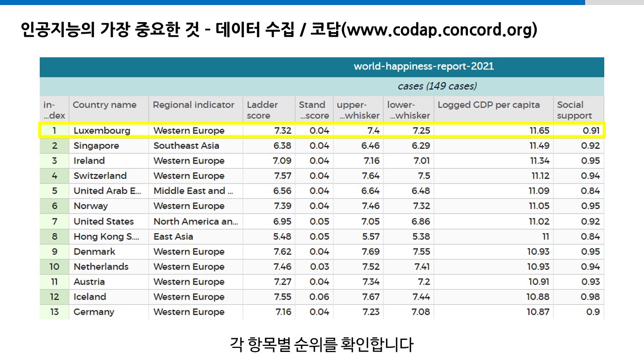The image size is (644, 362).
Task: Click Germany's social support value 0.9
Action: (x=578, y=312)
